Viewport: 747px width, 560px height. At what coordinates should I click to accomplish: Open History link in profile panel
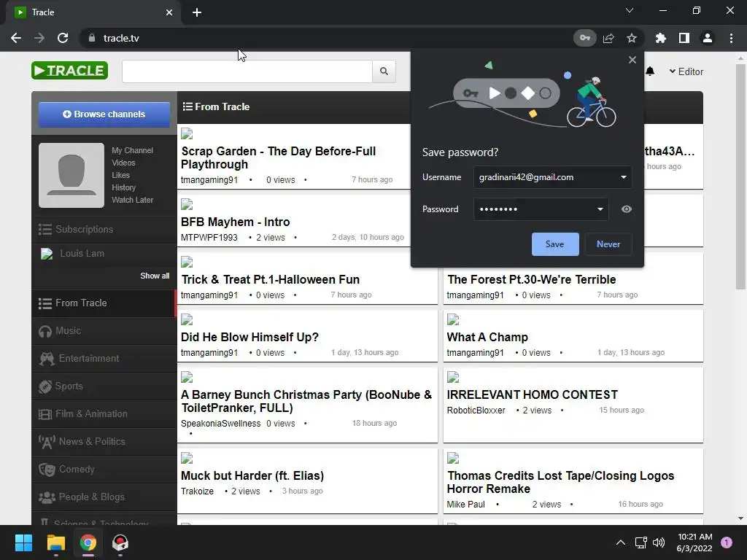coord(123,187)
